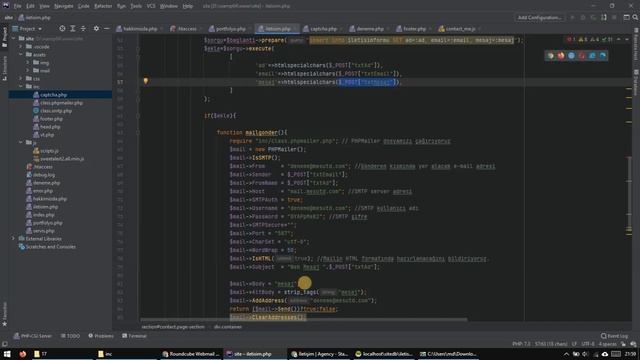
Task: Click the UTF-8 encoding status entry
Action: pyautogui.click(x=588, y=344)
